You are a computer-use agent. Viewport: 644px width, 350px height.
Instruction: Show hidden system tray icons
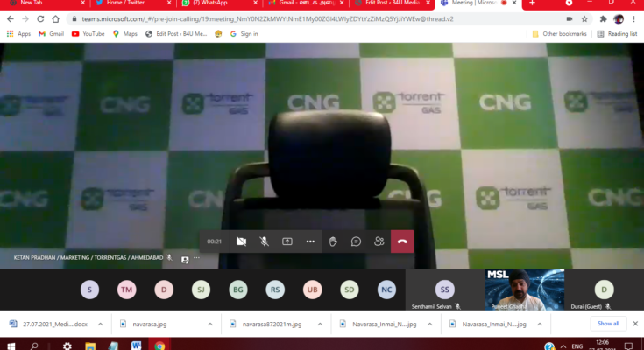pos(563,346)
